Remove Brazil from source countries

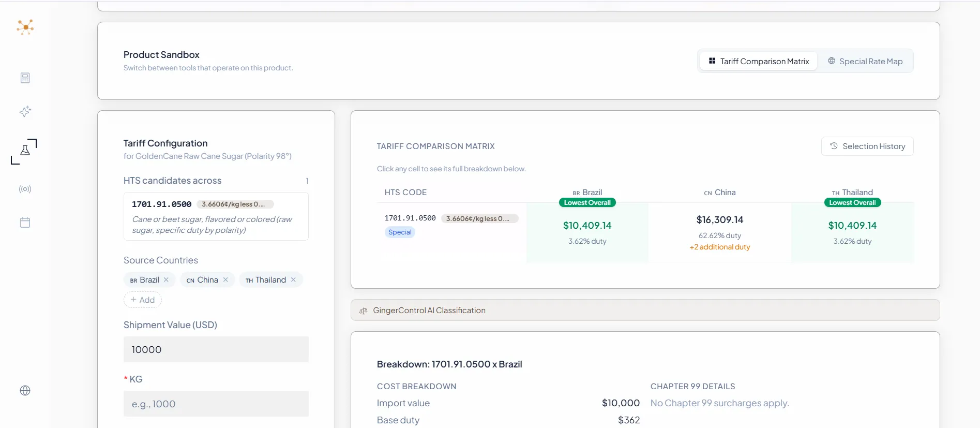tap(166, 279)
